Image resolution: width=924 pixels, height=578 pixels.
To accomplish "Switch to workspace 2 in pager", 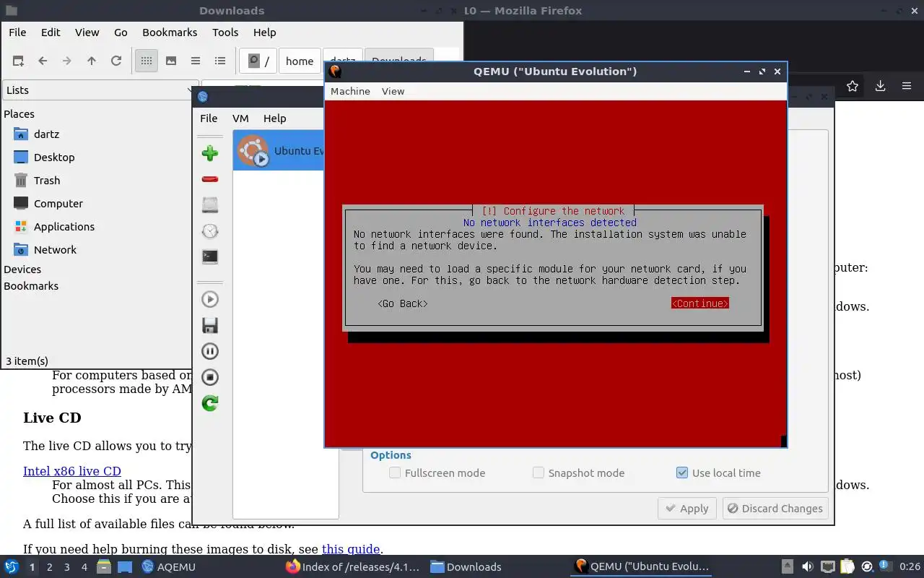I will coord(49,567).
